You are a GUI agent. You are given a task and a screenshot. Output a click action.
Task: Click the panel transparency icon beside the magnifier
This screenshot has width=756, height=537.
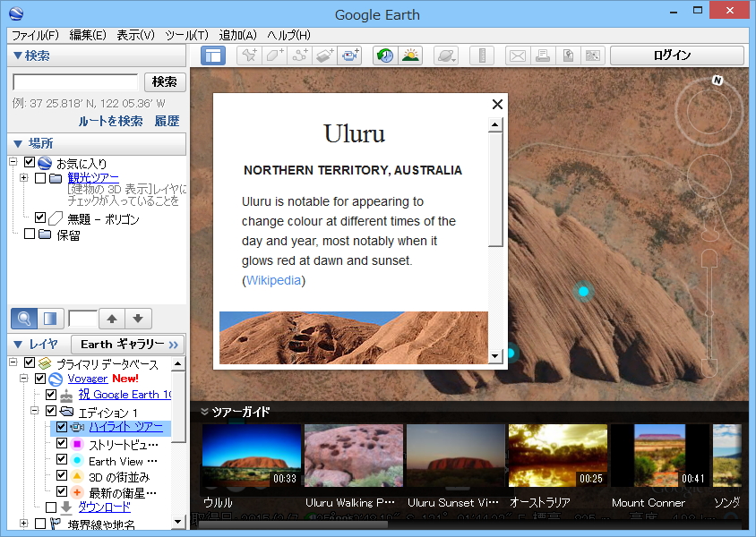point(50,319)
